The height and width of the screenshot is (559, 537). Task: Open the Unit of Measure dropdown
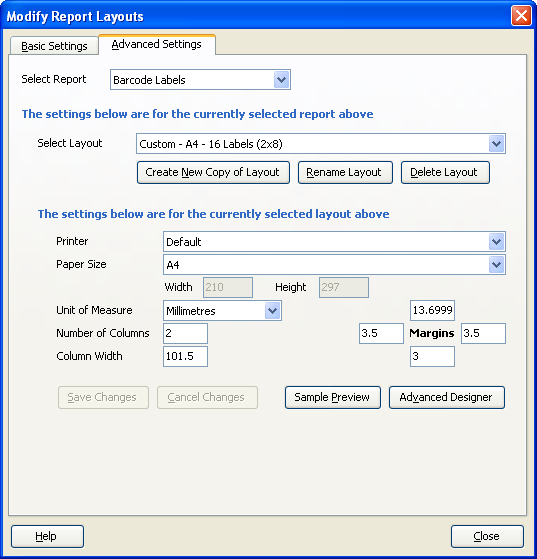(222, 311)
